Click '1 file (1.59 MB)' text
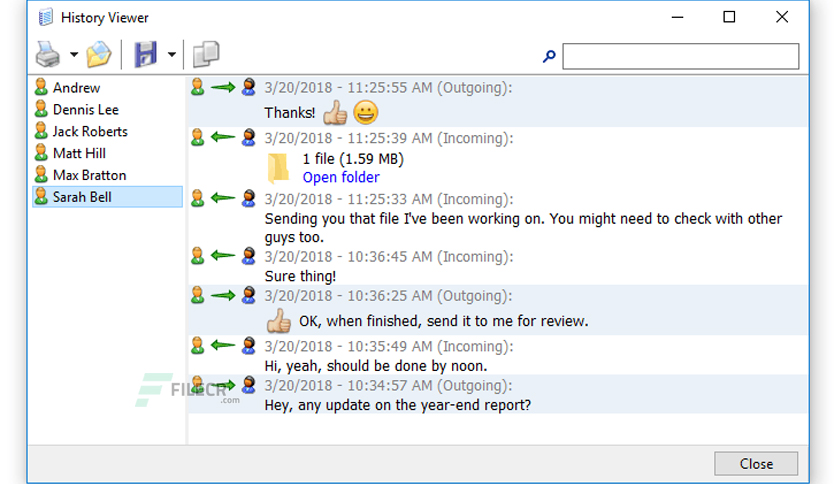836x484 pixels. coord(353,159)
